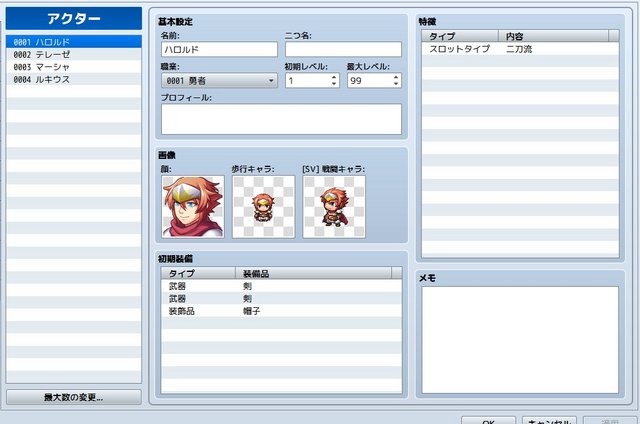Screen dimensions: 640x424
Task: Select actor 0004 ルキウス in list
Action: pos(74,79)
